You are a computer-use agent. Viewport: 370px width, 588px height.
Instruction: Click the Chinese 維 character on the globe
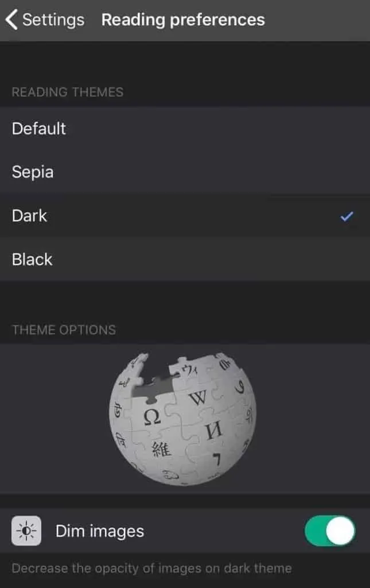tap(161, 449)
